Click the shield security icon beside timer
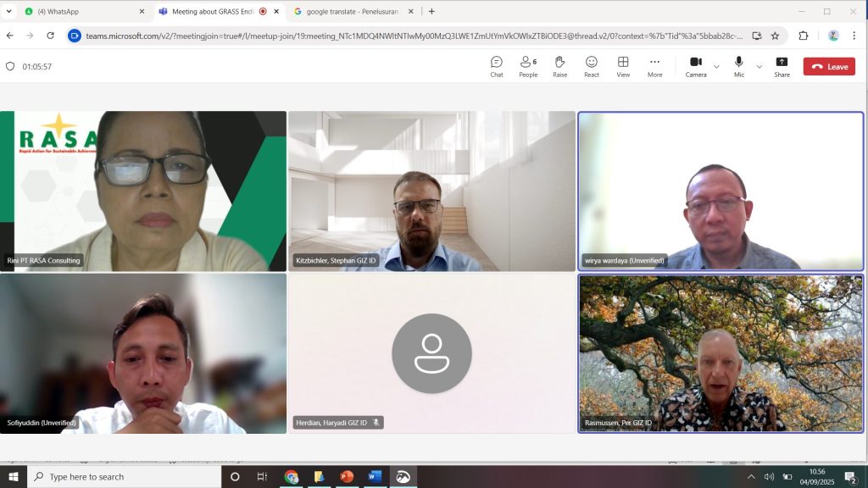The height and width of the screenshot is (488, 868). coord(10,66)
